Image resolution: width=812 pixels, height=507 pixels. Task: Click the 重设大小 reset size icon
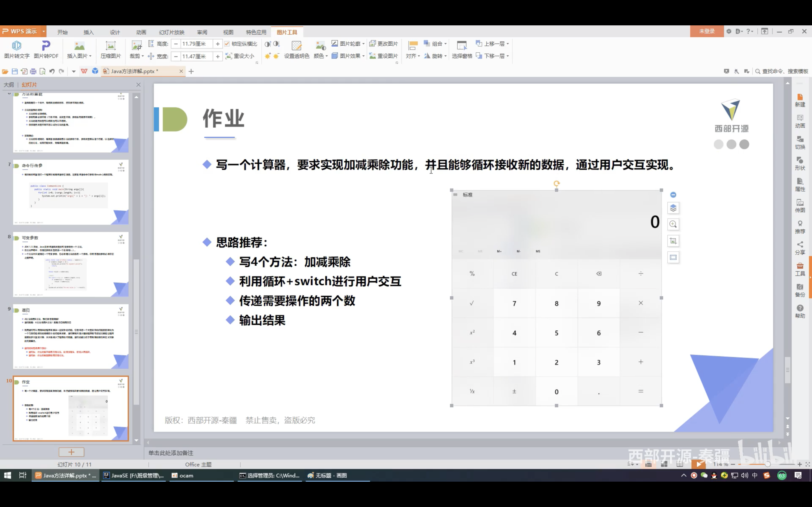pyautogui.click(x=229, y=56)
